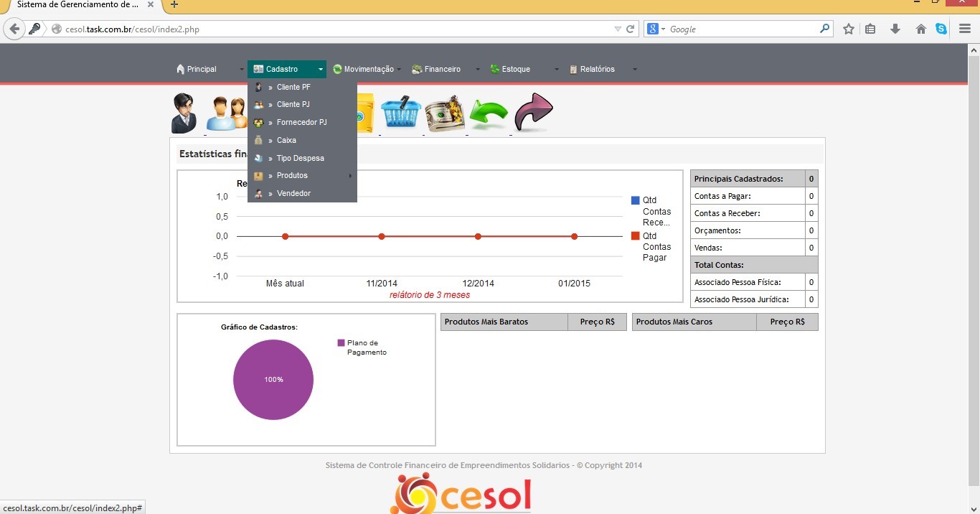Click the dollar bills money icon
Image resolution: width=980 pixels, height=514 pixels.
pyautogui.click(x=445, y=113)
